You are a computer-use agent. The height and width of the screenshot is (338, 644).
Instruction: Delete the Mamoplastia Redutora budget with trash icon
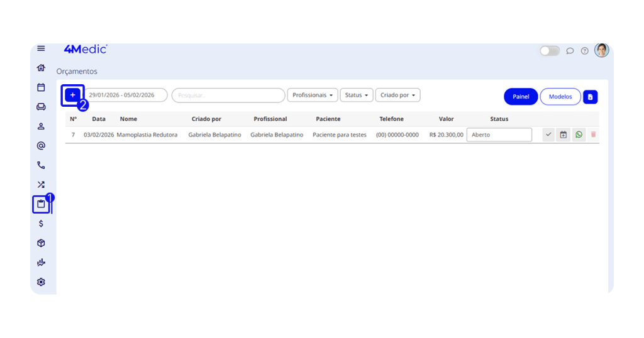point(593,134)
